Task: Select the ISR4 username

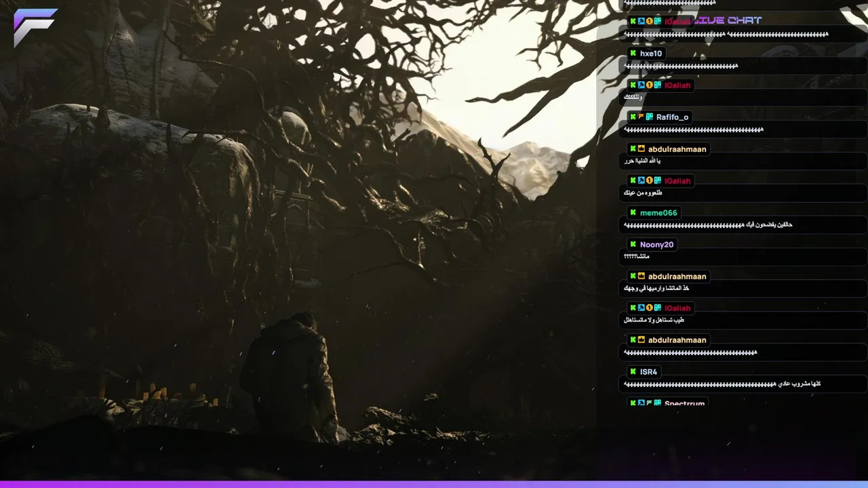Action: tap(649, 372)
